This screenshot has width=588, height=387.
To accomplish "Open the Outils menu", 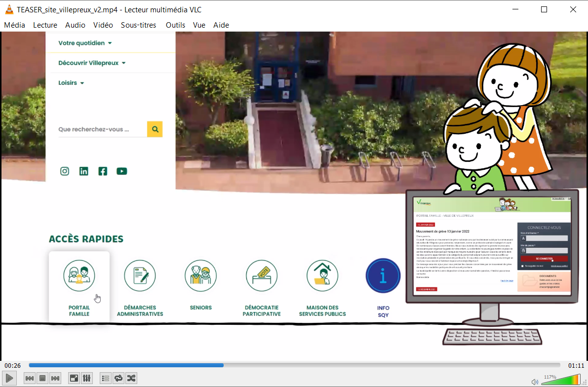I will [x=175, y=25].
